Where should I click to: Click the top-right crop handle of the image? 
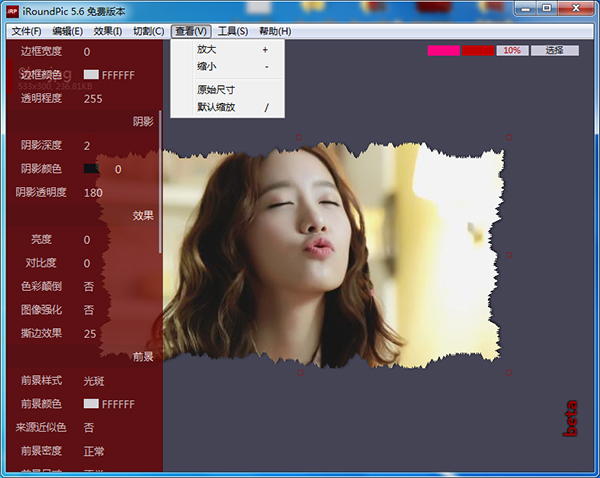(508, 137)
